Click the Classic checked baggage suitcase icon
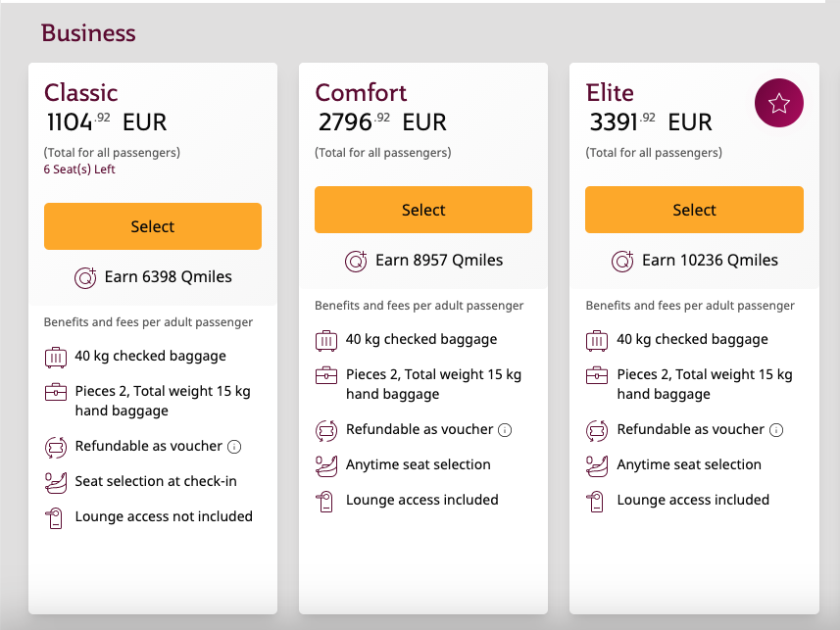 pos(56,357)
